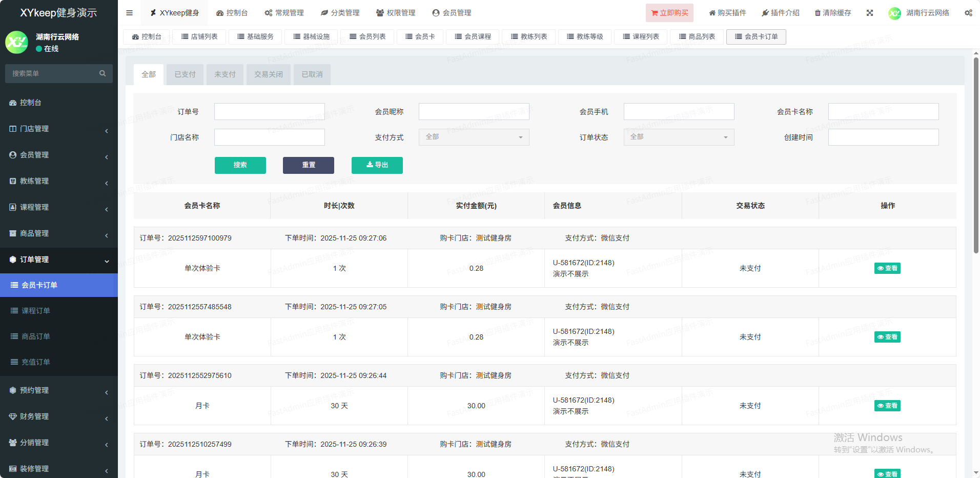Open 课程订单 in the sidebar
The image size is (980, 478).
click(36, 311)
